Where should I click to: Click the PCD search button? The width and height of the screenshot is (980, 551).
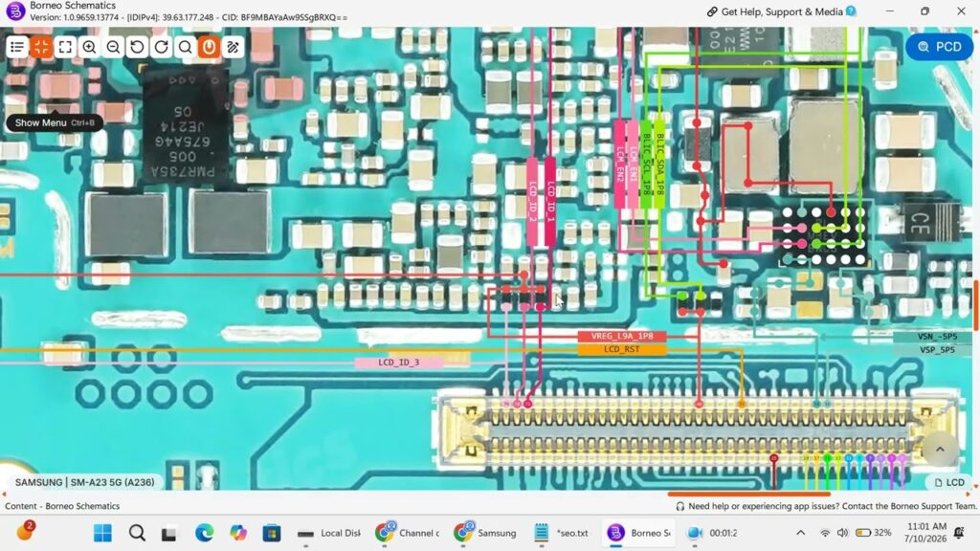(940, 47)
